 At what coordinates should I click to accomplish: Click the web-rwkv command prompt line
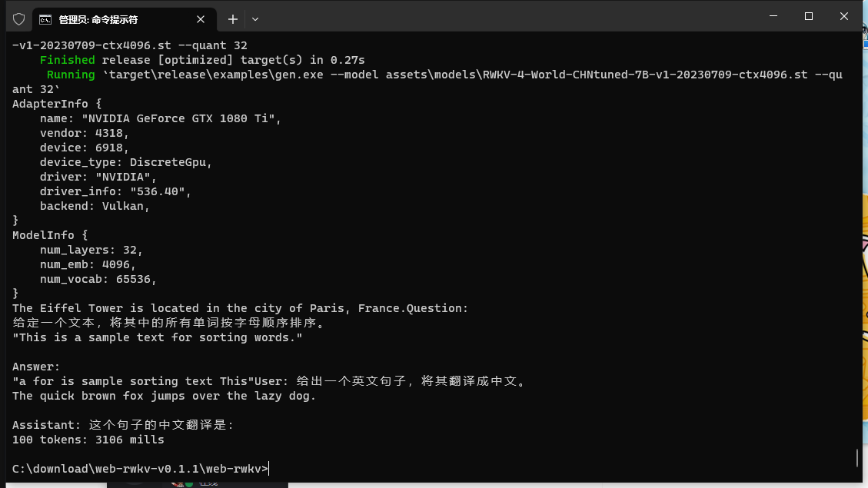click(x=140, y=468)
